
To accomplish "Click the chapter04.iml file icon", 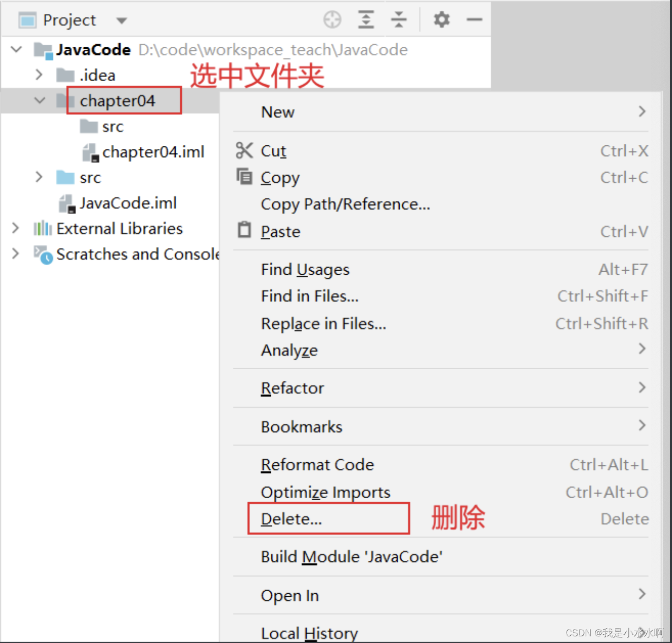I will coord(90,153).
